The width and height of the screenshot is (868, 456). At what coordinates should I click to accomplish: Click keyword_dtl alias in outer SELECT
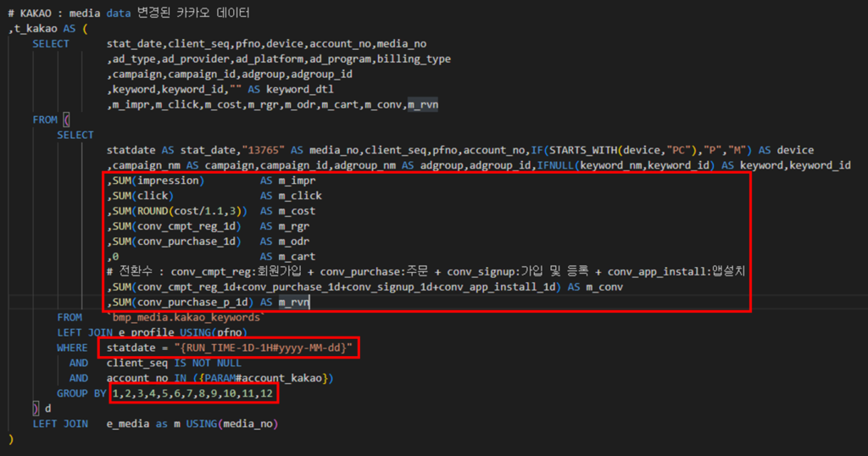299,89
